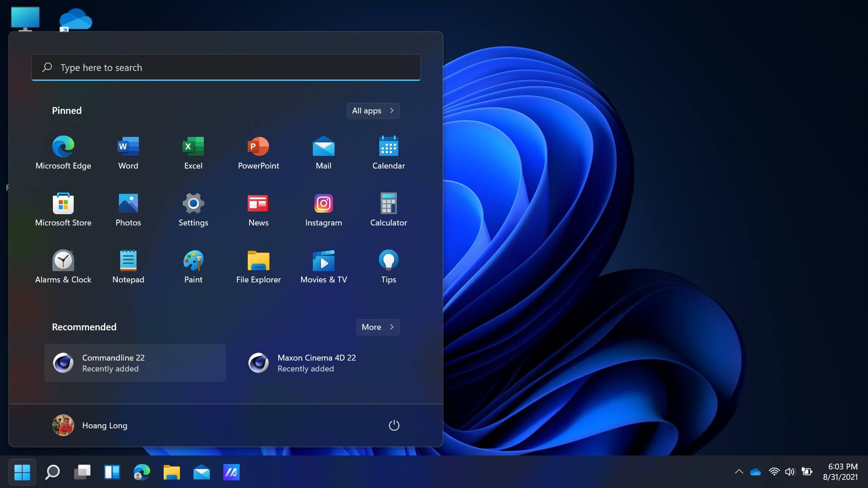Image resolution: width=868 pixels, height=488 pixels.
Task: Open the Calculator app
Action: pyautogui.click(x=389, y=210)
